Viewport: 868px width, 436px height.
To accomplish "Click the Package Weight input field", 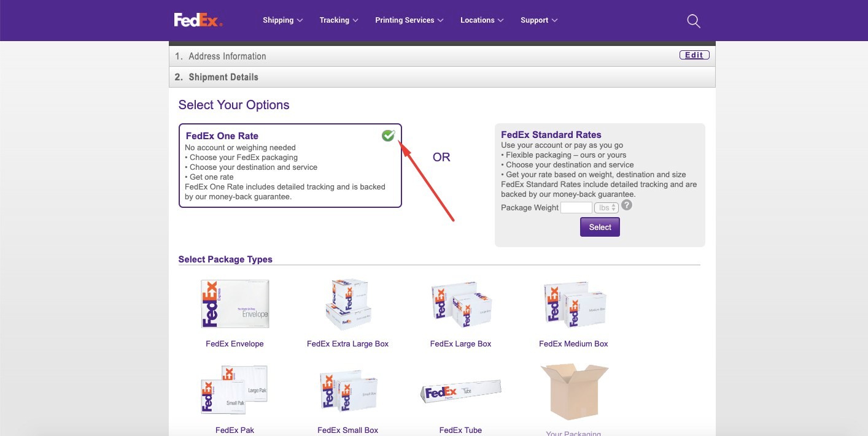I will (576, 207).
